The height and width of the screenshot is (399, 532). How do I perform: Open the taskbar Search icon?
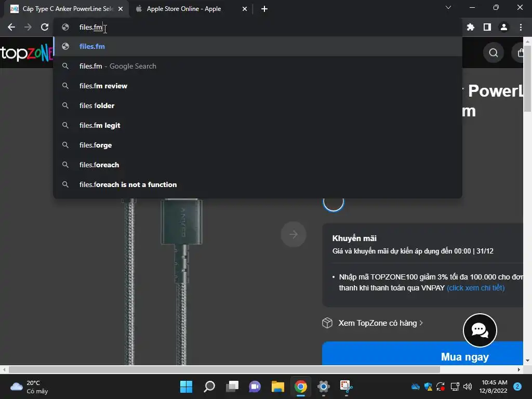pos(209,387)
